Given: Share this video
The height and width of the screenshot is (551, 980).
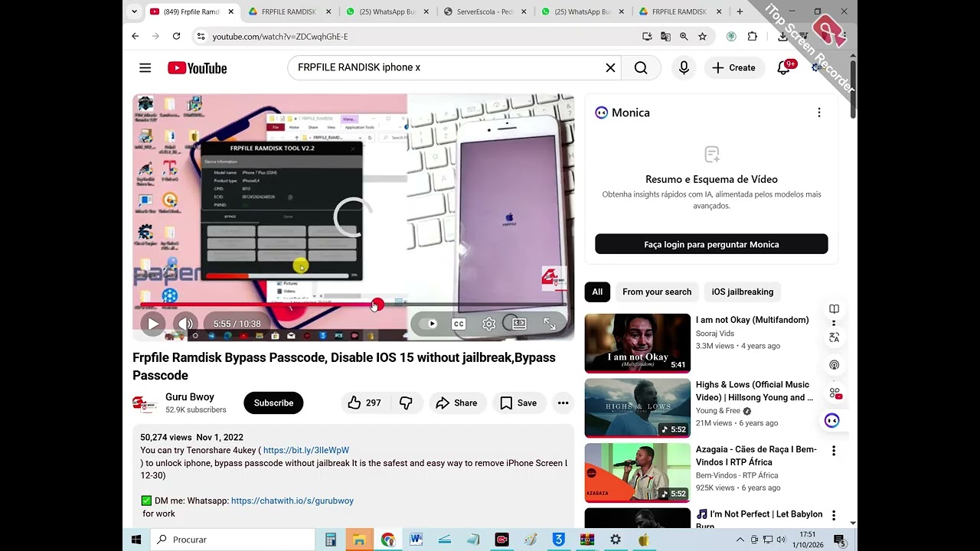Looking at the screenshot, I should pos(456,403).
